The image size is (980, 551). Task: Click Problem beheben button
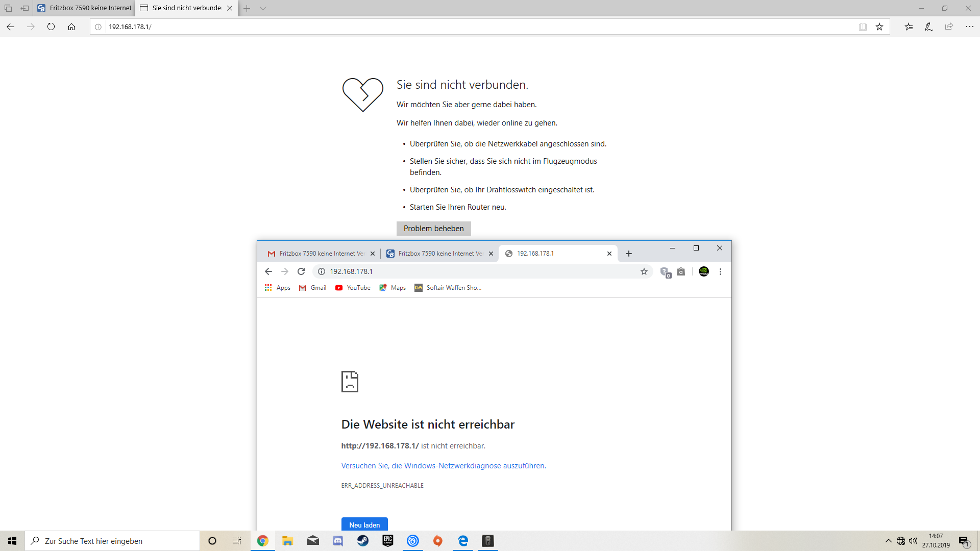(433, 229)
